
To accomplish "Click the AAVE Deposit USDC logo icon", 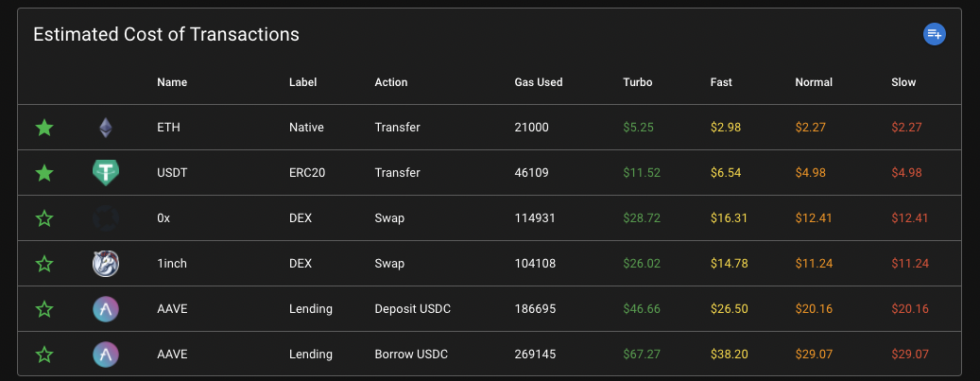I will [x=105, y=309].
